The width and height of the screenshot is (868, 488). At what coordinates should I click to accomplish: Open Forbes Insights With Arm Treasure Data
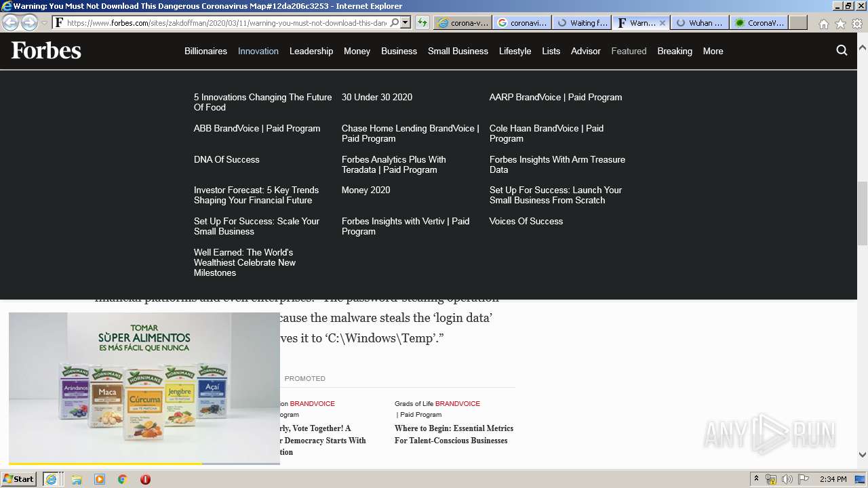(557, 165)
